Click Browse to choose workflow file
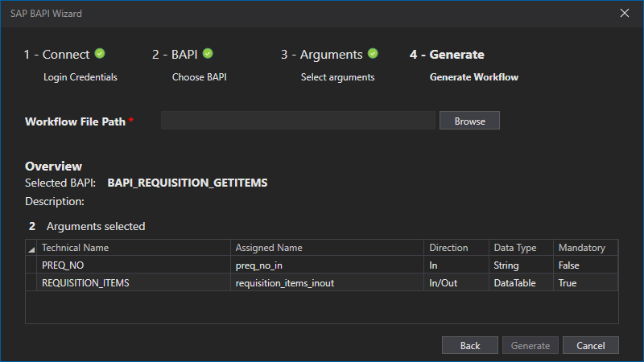The image size is (644, 362). pos(469,121)
